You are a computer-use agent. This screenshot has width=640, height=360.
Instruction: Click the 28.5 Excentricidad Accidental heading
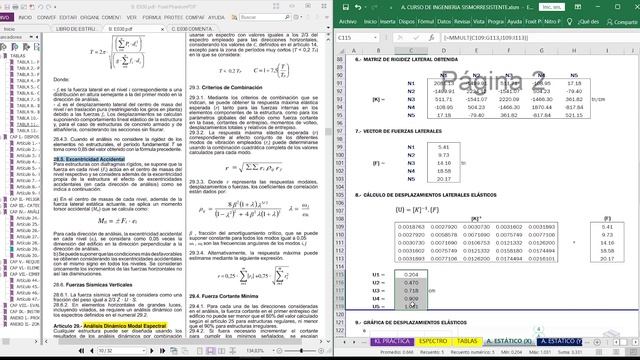[x=89, y=159]
